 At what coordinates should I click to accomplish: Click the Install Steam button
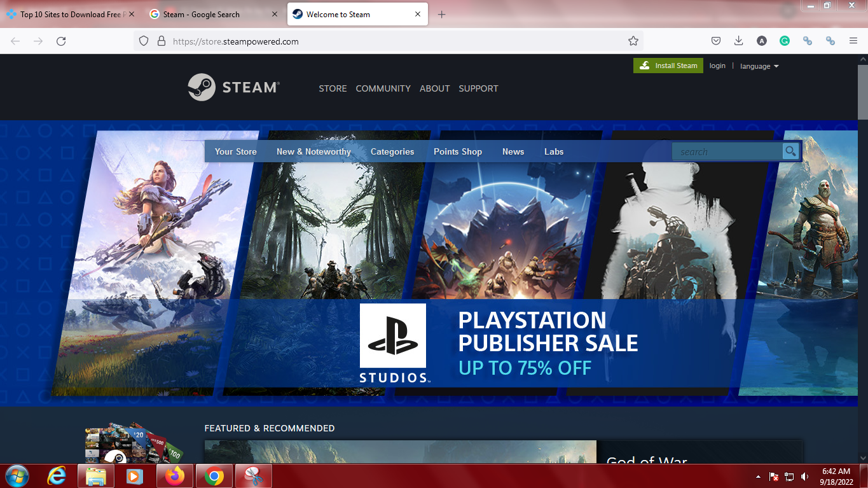668,66
